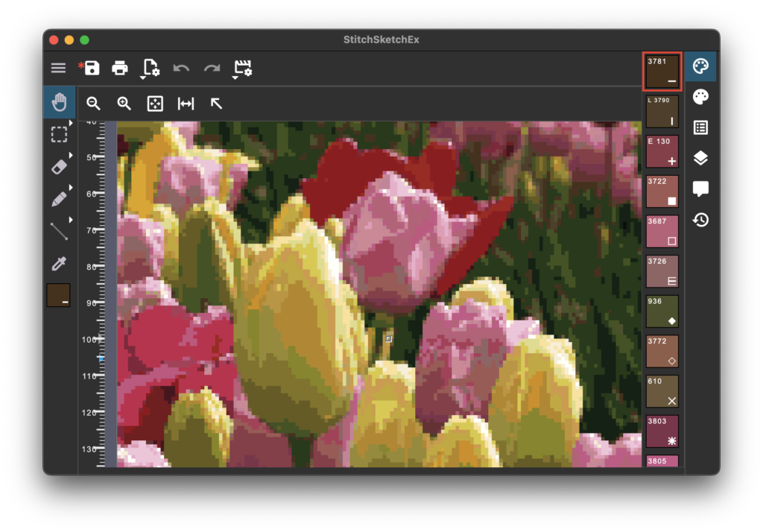Open the hamburger main menu
763x532 pixels.
[58, 69]
